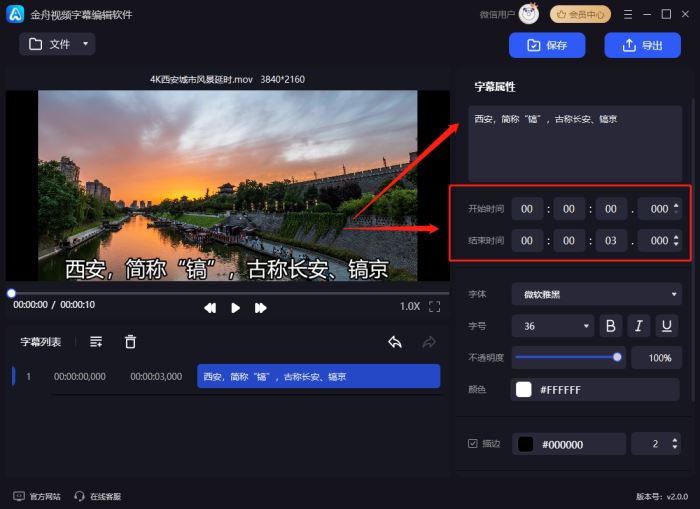Screen dimensions: 700x509
Task: Rewind the video playback
Action: pos(210,308)
